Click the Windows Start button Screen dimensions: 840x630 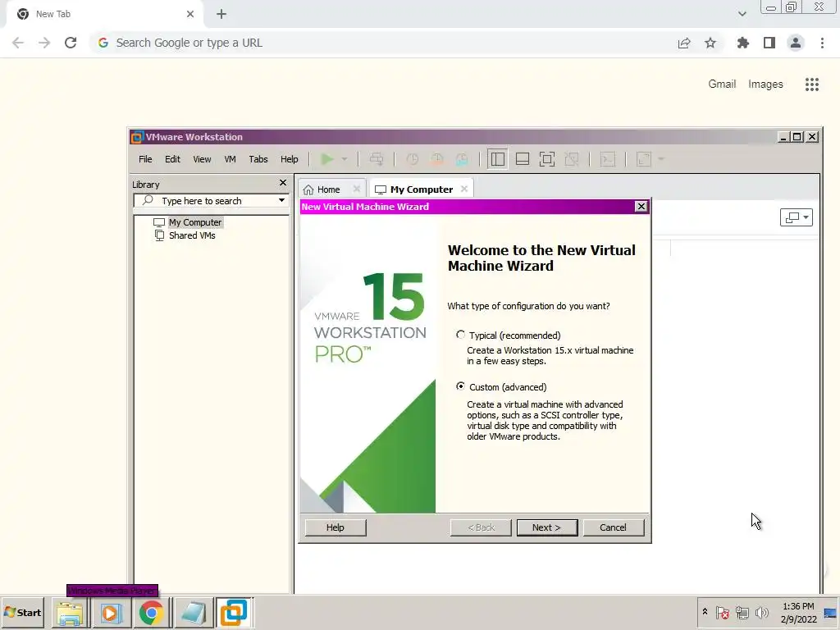[22, 612]
